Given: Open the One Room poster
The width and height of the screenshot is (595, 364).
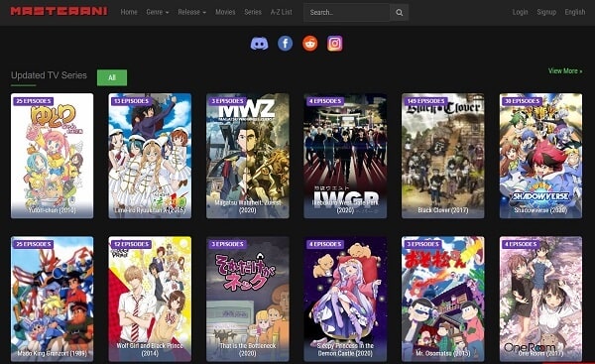Looking at the screenshot, I should (x=540, y=299).
